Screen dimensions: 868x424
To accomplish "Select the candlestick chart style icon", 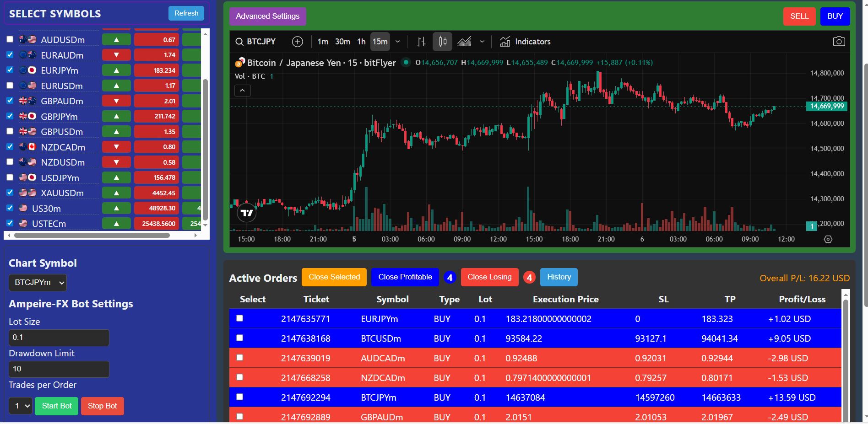I will coord(442,41).
